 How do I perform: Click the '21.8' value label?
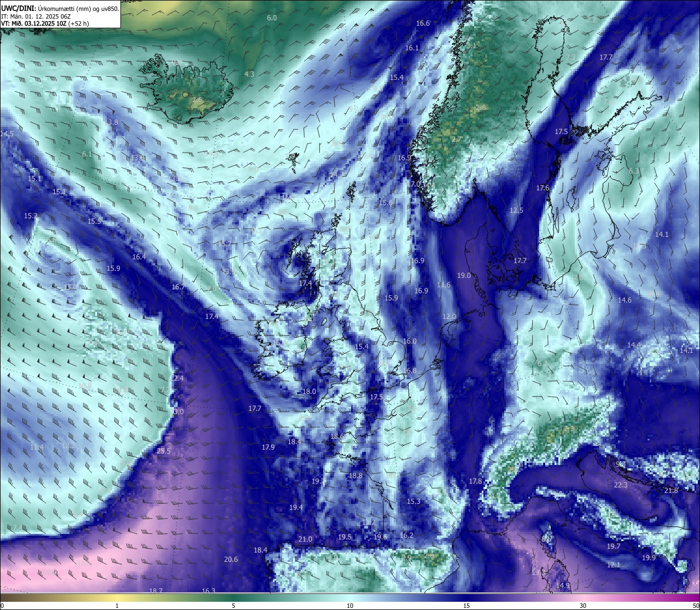click(671, 491)
